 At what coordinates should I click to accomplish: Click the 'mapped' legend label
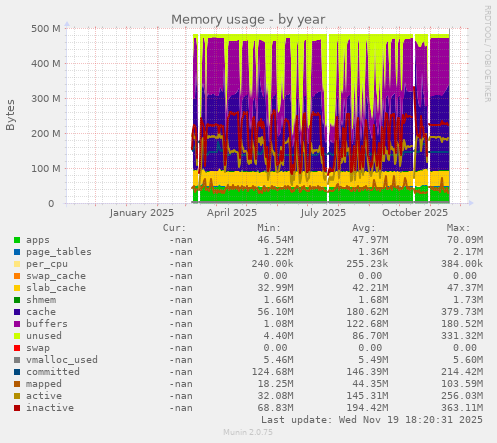44,384
